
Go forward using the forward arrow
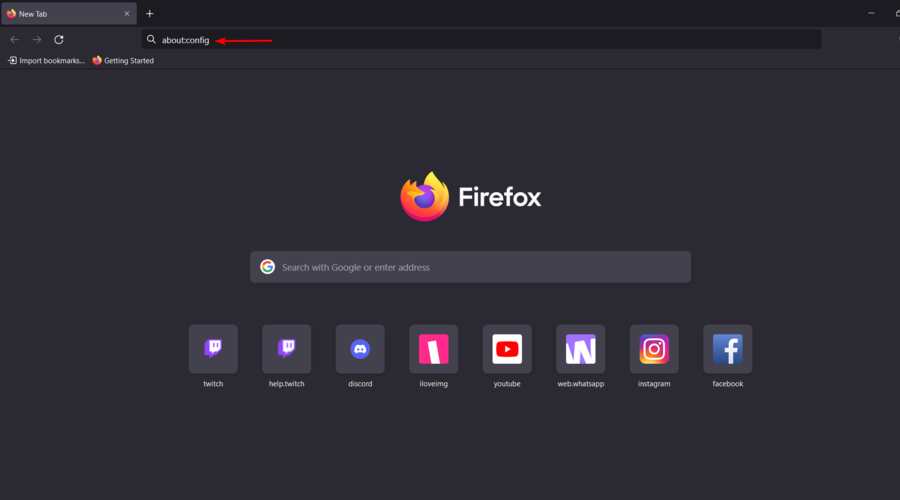coord(37,40)
